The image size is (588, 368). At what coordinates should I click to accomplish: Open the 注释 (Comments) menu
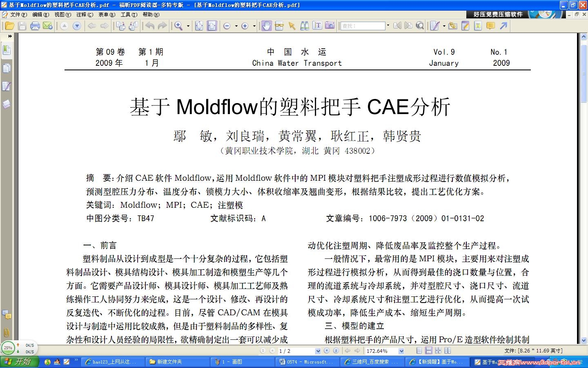click(x=85, y=14)
